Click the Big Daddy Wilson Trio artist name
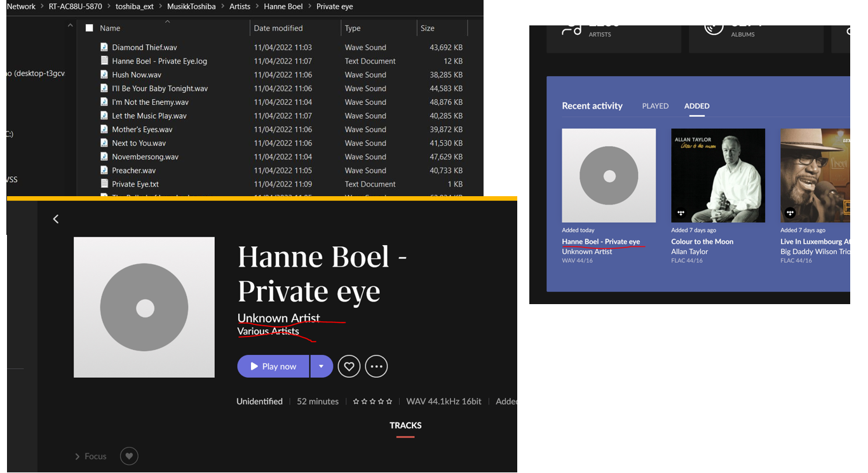This screenshot has width=868, height=473. (815, 251)
